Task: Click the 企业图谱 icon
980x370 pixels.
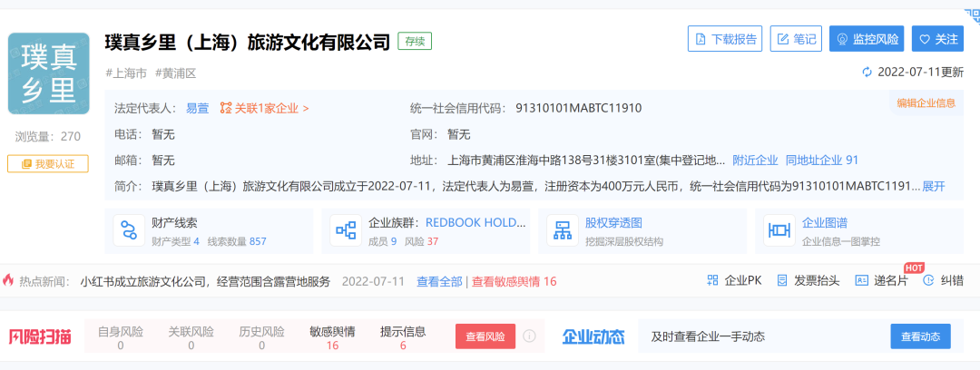Action: point(779,230)
